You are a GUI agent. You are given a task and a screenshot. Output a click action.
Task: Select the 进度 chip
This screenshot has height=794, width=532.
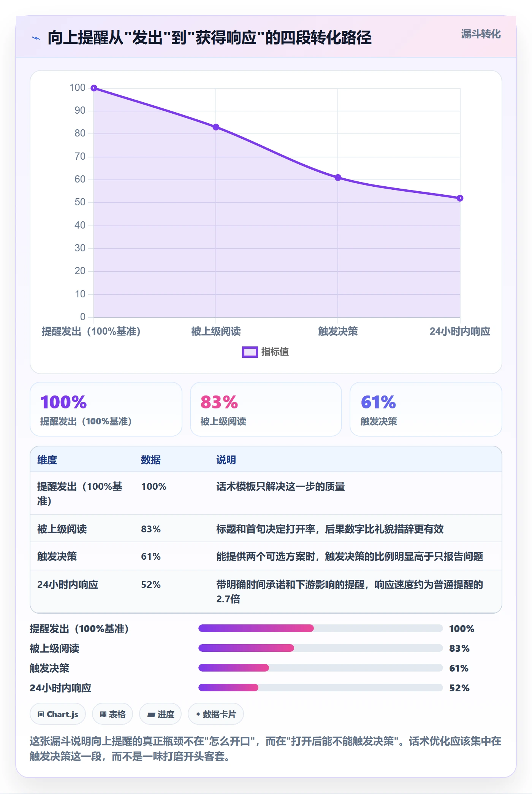[x=160, y=714]
